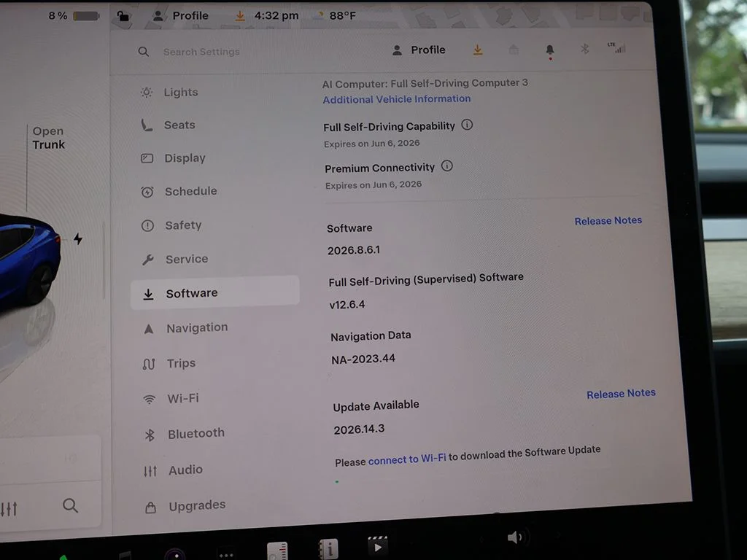Open the dashcam camera app icon
This screenshot has height=560, width=747.
point(175,554)
